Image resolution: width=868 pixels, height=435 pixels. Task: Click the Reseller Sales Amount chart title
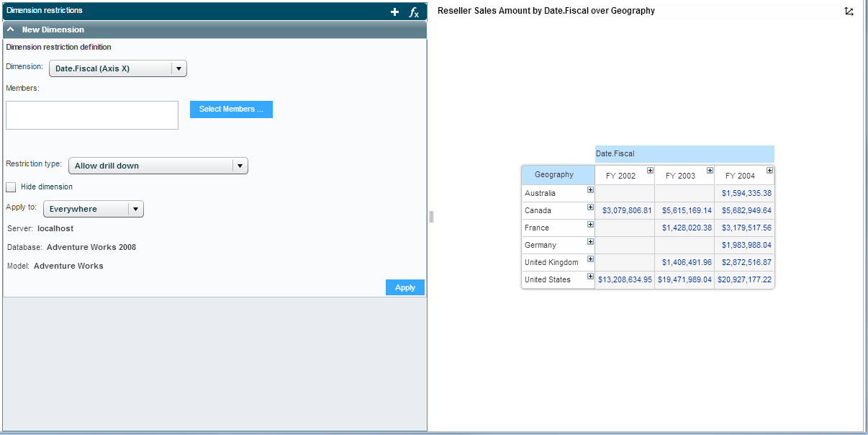tap(546, 11)
